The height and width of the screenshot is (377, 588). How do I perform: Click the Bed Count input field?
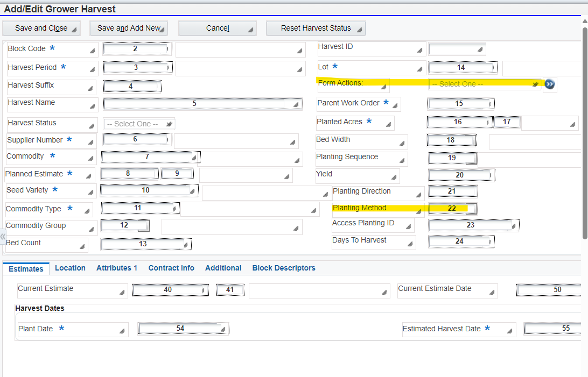[x=146, y=244]
